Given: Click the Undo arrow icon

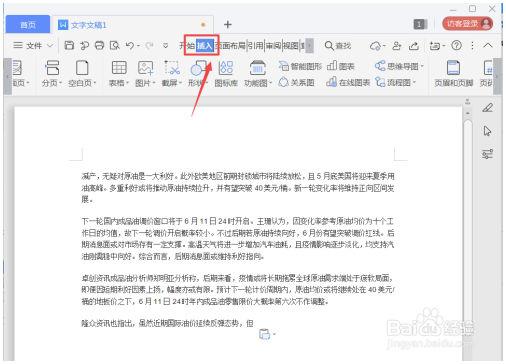Looking at the screenshot, I should coord(130,45).
